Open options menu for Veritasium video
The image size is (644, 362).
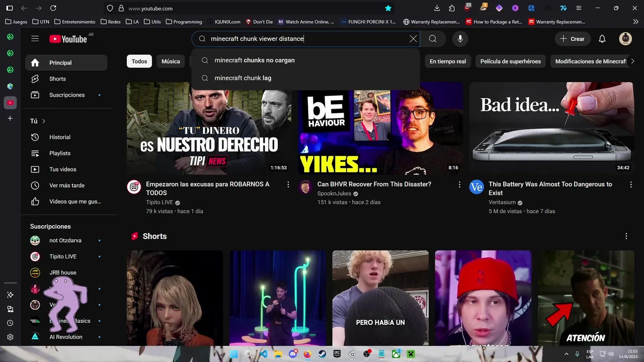pos(631,185)
